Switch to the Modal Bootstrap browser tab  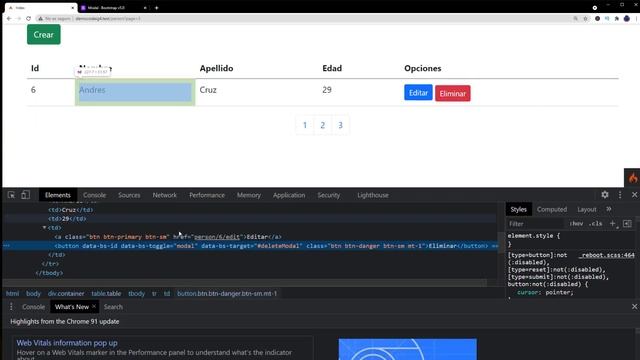pyautogui.click(x=113, y=7)
